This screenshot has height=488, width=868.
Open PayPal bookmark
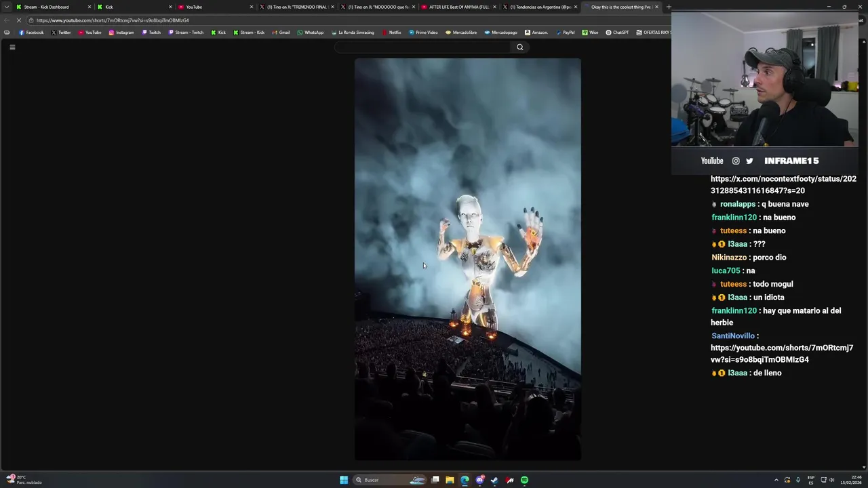pos(564,33)
